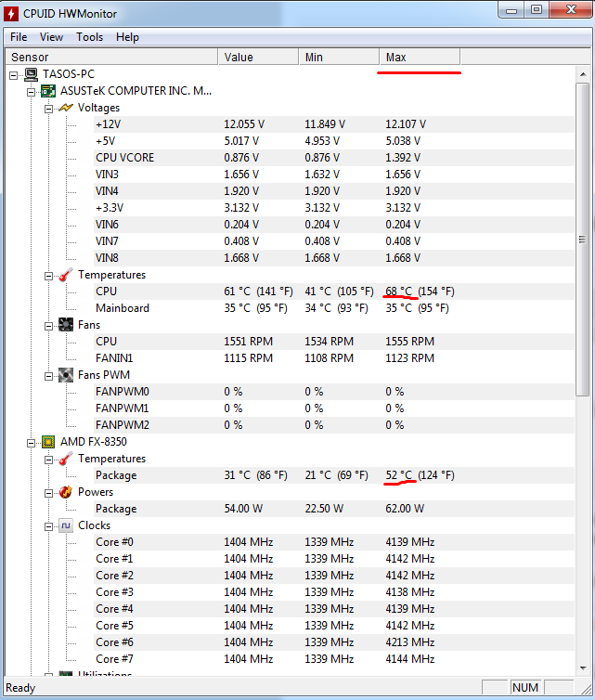The height and width of the screenshot is (700, 595).
Task: Click the Powers flame icon
Action: 66,492
